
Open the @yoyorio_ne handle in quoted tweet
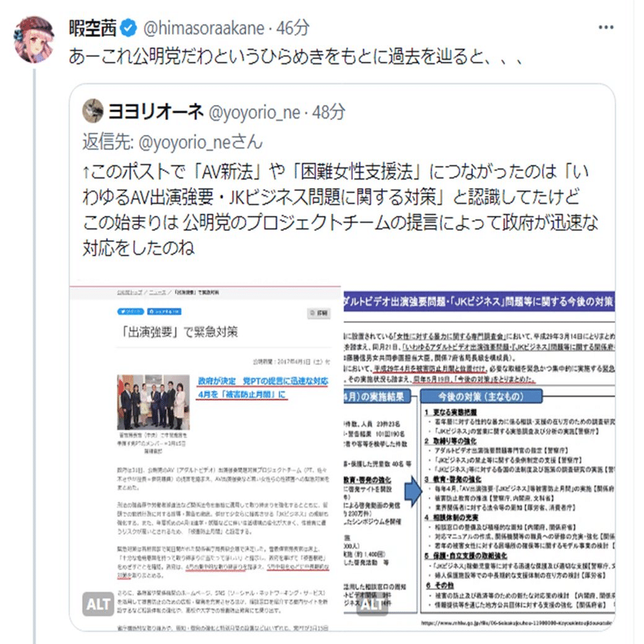(x=254, y=112)
